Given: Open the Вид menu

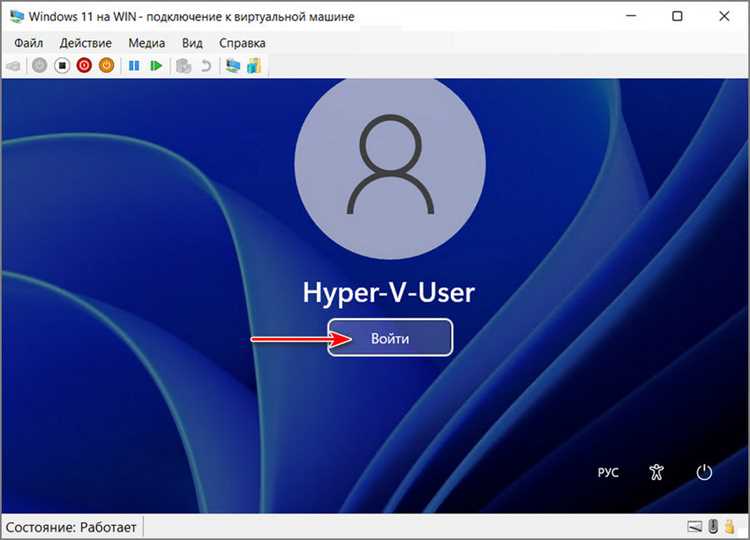Looking at the screenshot, I should point(192,43).
